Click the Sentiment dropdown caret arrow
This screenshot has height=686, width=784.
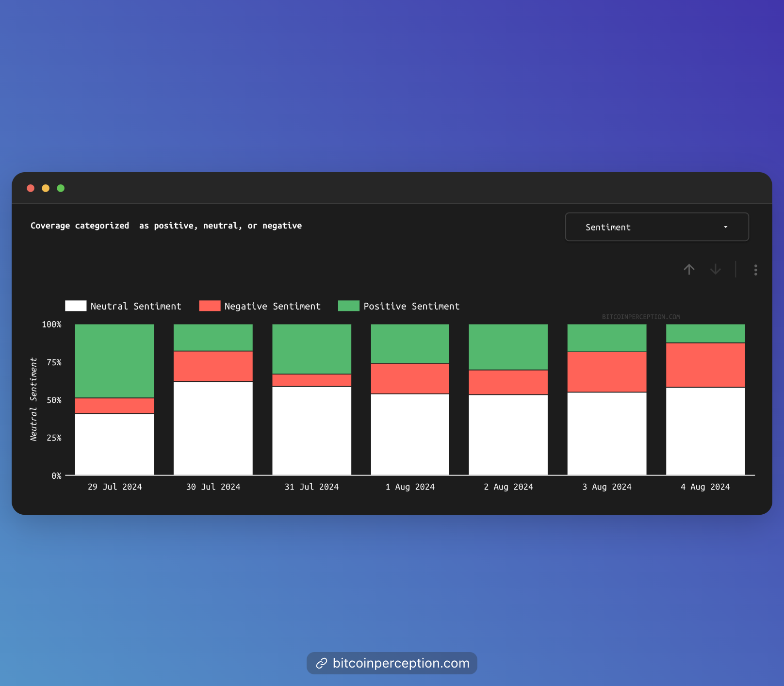click(x=725, y=227)
